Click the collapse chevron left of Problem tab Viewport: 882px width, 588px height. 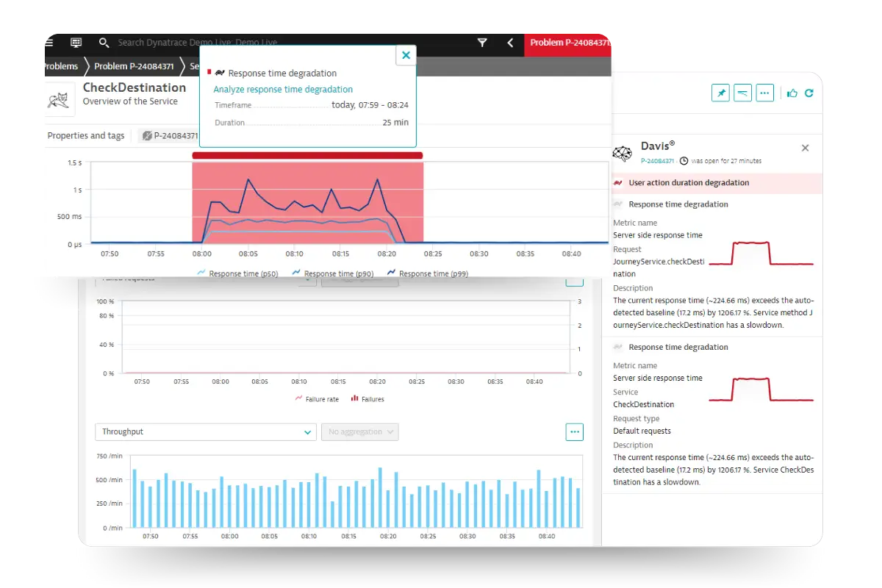pyautogui.click(x=510, y=43)
